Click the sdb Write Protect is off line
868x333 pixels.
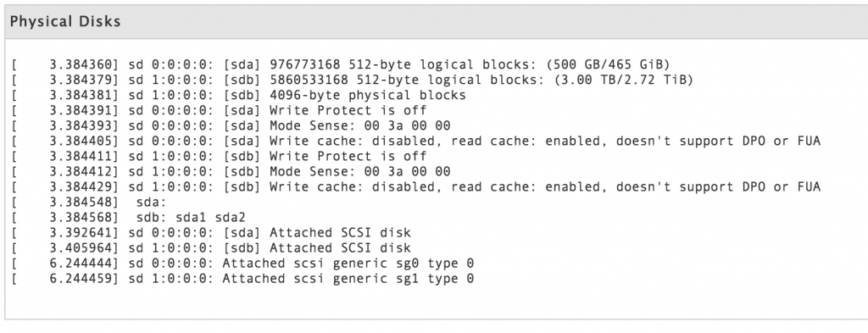coord(219,157)
